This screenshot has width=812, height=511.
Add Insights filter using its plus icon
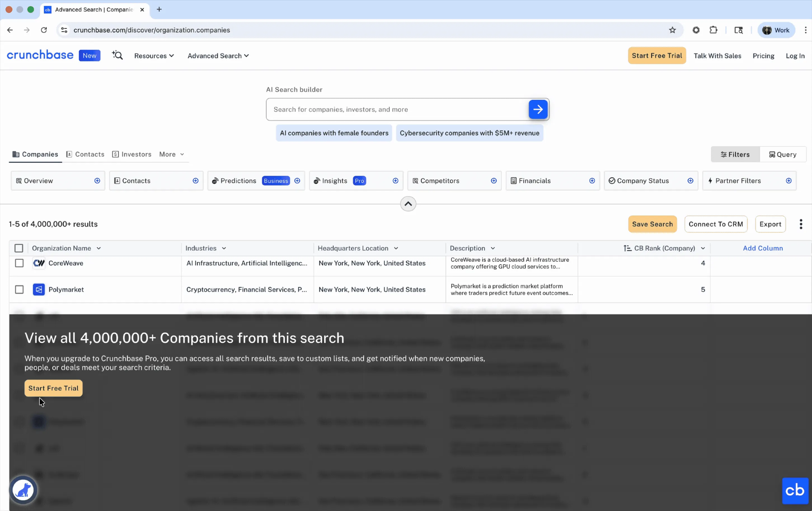(396, 181)
